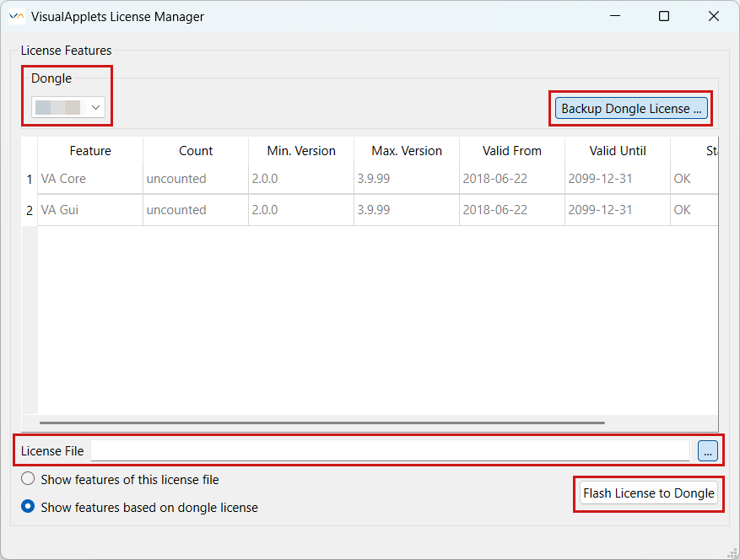
Task: Select the VA Gui feature cell
Action: (90, 210)
